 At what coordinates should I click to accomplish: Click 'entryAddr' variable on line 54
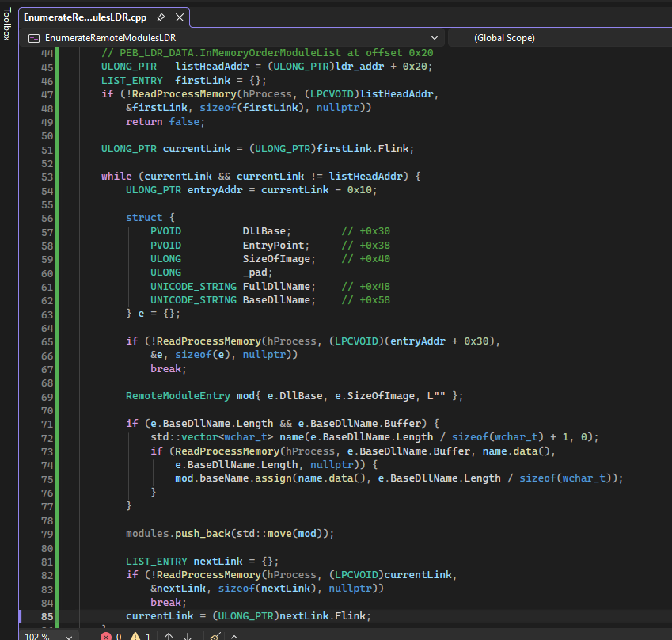coord(215,190)
